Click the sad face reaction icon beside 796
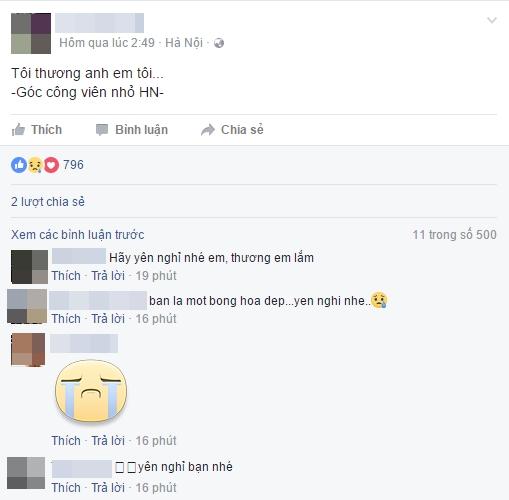The image size is (509, 500). pos(35,165)
